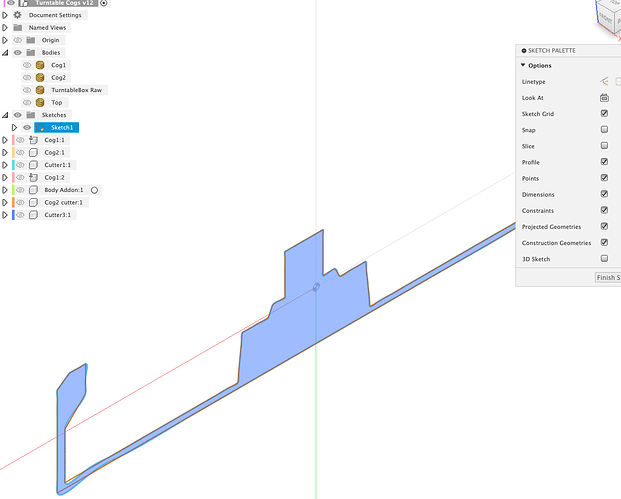Collapse the Bodies folder
Screen dimensions: 621x499
coord(6,52)
